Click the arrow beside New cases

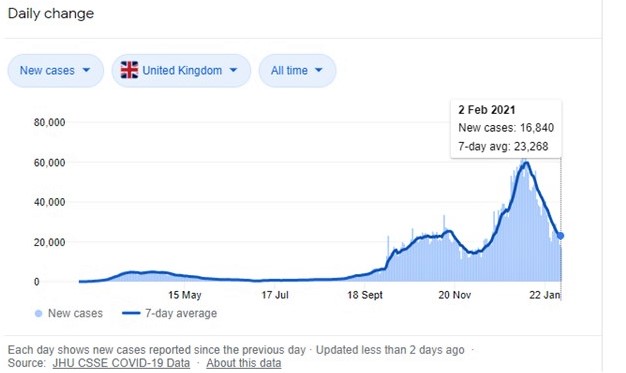[x=86, y=70]
